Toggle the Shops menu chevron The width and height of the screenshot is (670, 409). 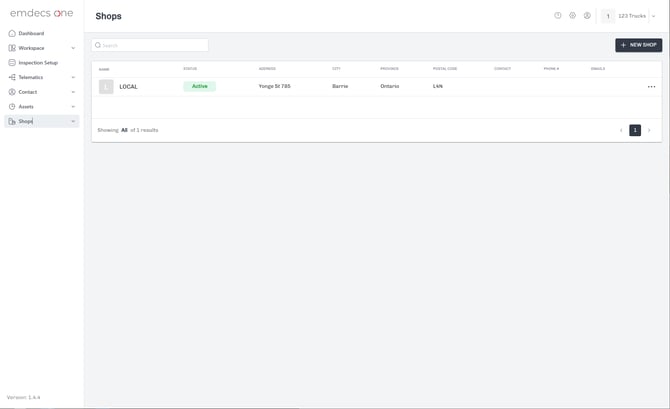click(x=73, y=121)
